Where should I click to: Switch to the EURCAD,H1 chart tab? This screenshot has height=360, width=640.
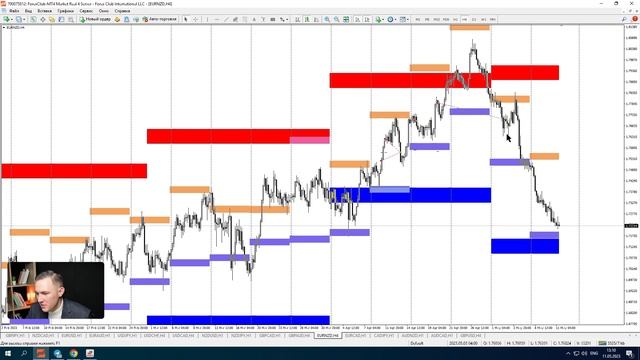(x=355, y=336)
